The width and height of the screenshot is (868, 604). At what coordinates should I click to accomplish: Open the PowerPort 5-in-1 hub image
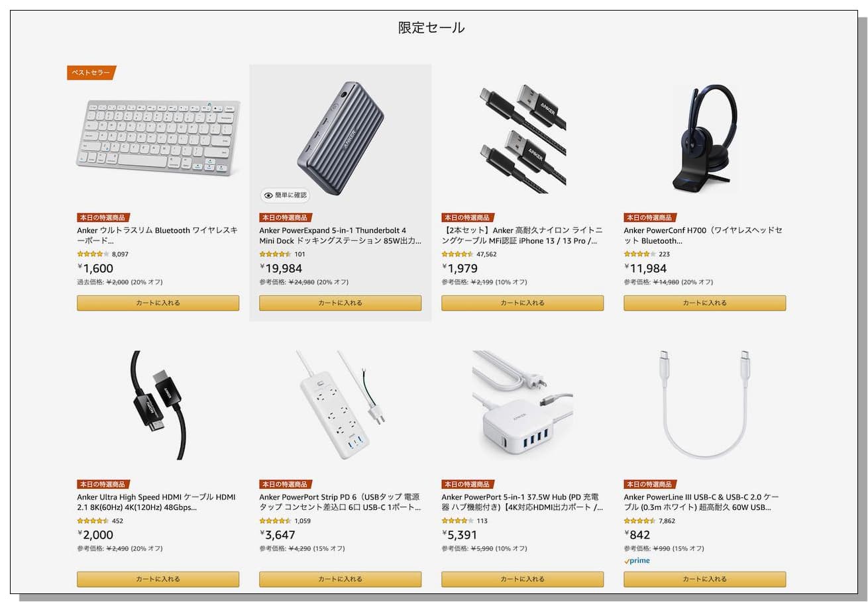pos(522,405)
